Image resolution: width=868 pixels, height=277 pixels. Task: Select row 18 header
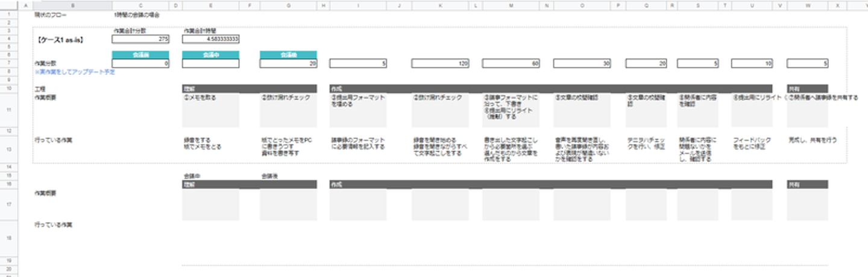pos(10,238)
